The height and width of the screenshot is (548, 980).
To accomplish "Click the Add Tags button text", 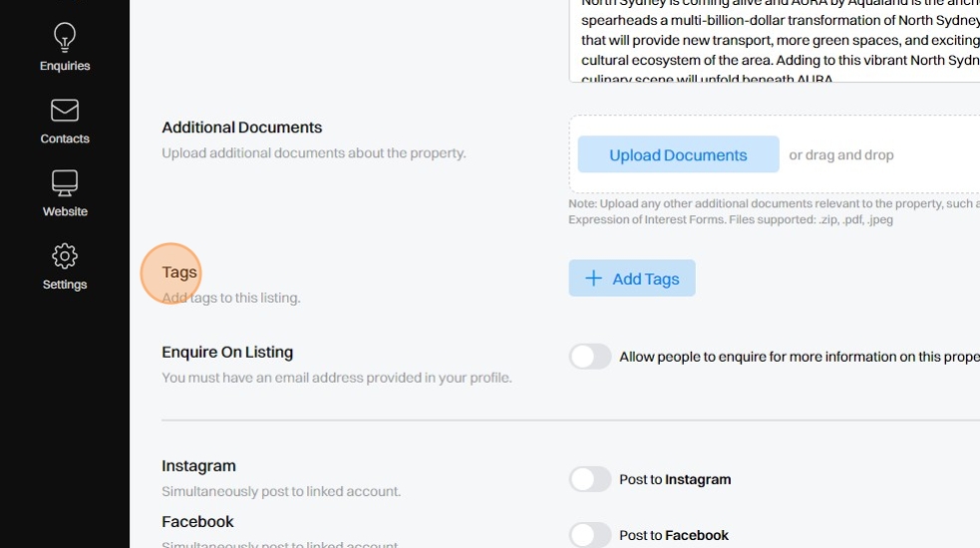I will (645, 279).
